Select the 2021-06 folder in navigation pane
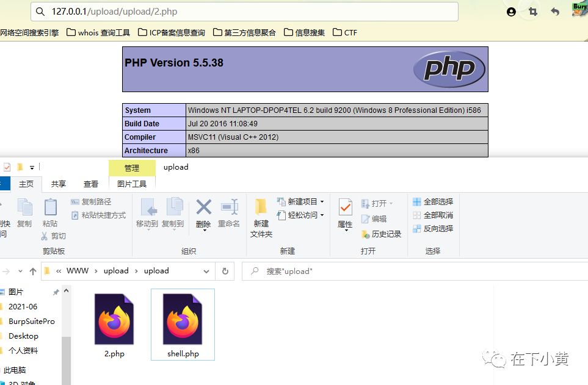588x385 pixels. [x=23, y=307]
